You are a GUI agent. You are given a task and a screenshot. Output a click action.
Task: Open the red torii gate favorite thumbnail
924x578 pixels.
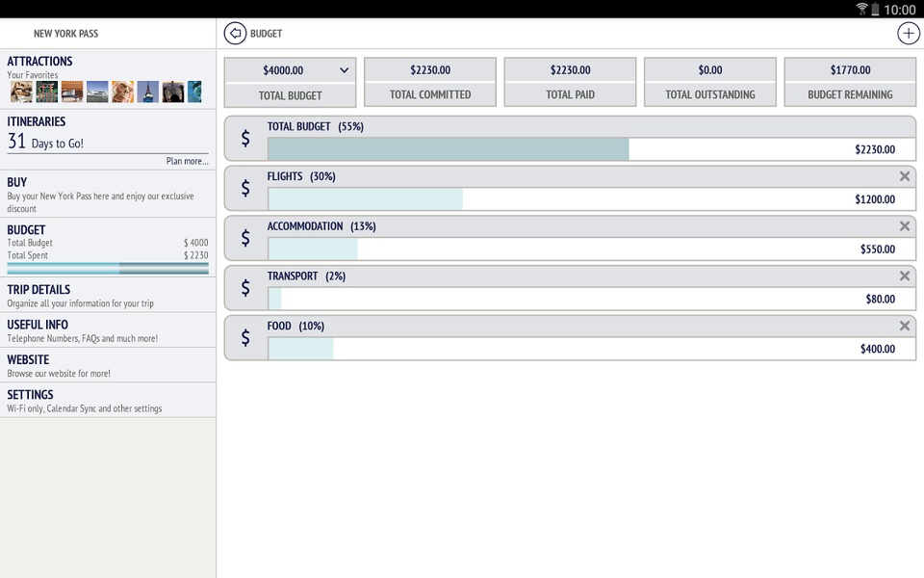(x=46, y=92)
